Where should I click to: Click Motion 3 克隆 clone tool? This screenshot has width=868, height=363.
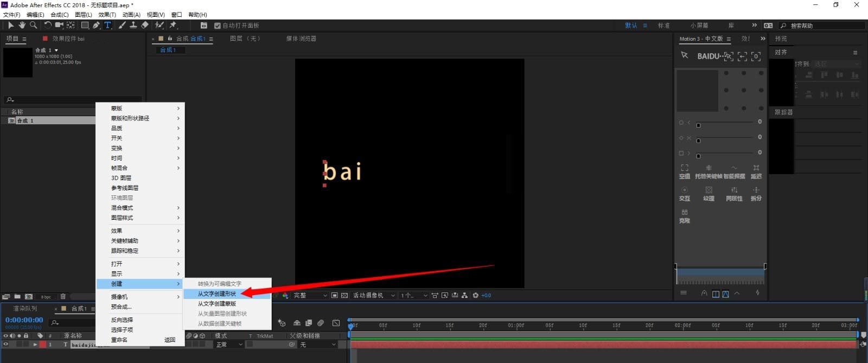pos(685,216)
